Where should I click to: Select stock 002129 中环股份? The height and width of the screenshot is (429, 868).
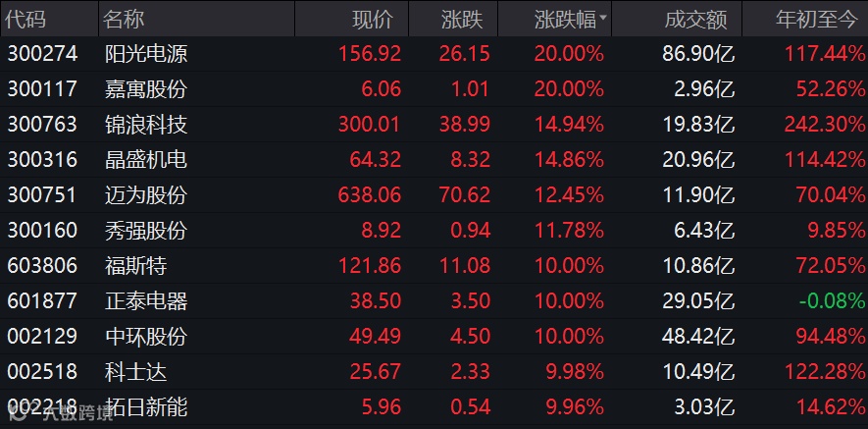click(434, 337)
